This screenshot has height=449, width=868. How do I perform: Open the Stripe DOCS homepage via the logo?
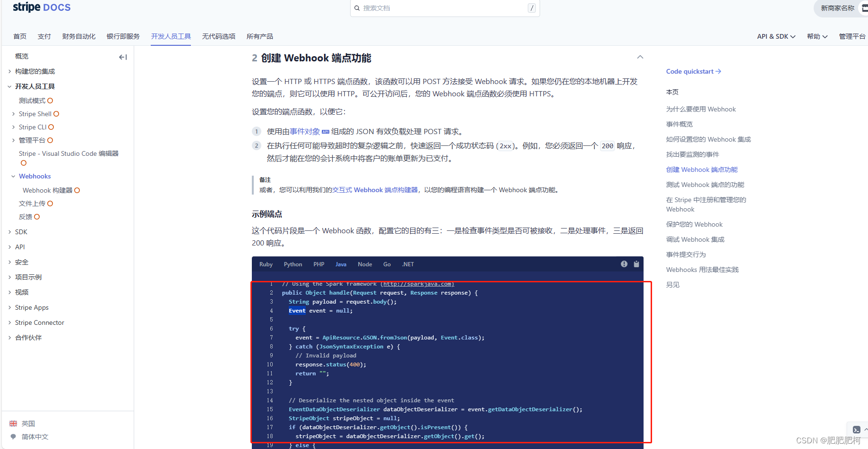pos(41,8)
